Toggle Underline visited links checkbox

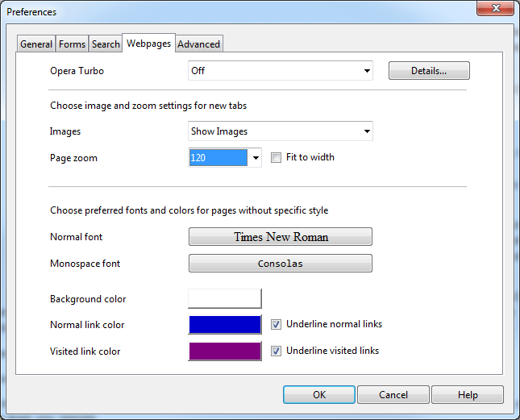tap(276, 351)
